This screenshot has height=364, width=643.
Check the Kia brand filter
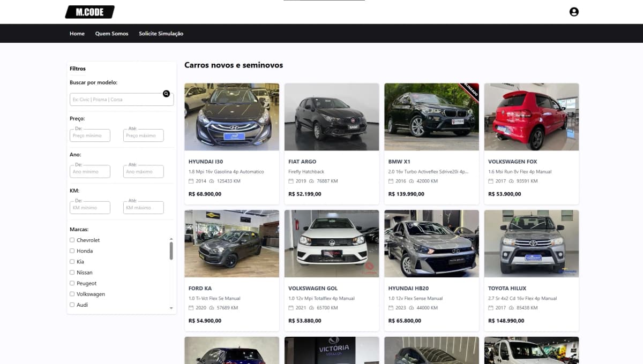coord(72,262)
